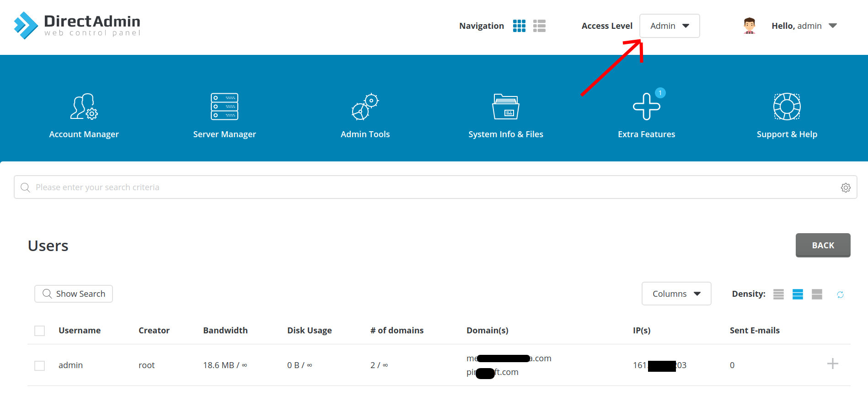Set table density to compact
Screen dimensions: 868x412
click(x=778, y=294)
